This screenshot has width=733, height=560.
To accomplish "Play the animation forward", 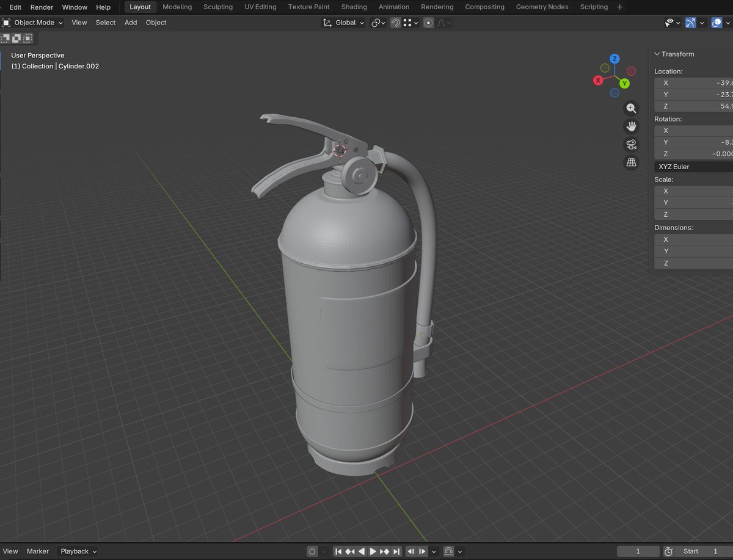I will point(373,551).
